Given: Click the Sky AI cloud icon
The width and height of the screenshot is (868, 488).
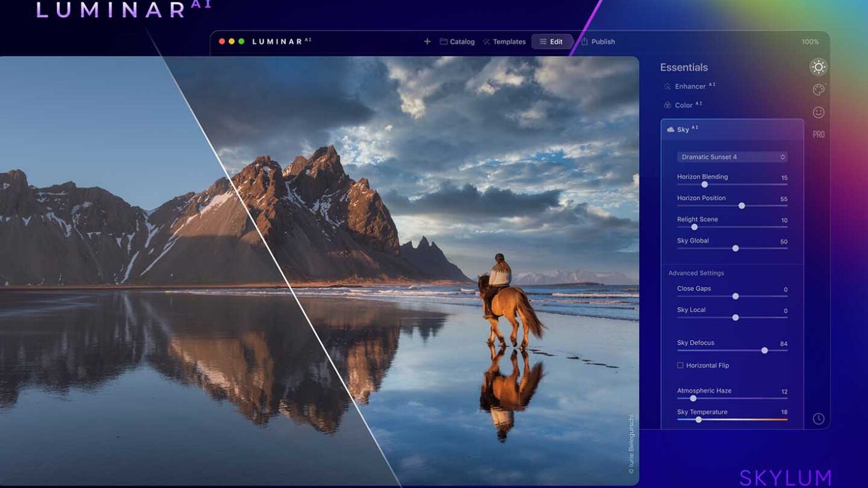Looking at the screenshot, I should 670,130.
